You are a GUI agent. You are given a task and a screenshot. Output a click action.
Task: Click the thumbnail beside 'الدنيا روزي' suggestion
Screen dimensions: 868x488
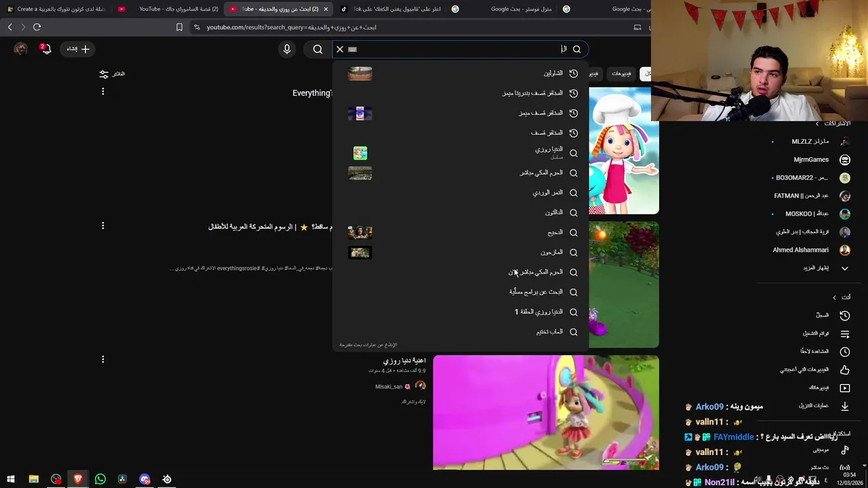point(360,153)
